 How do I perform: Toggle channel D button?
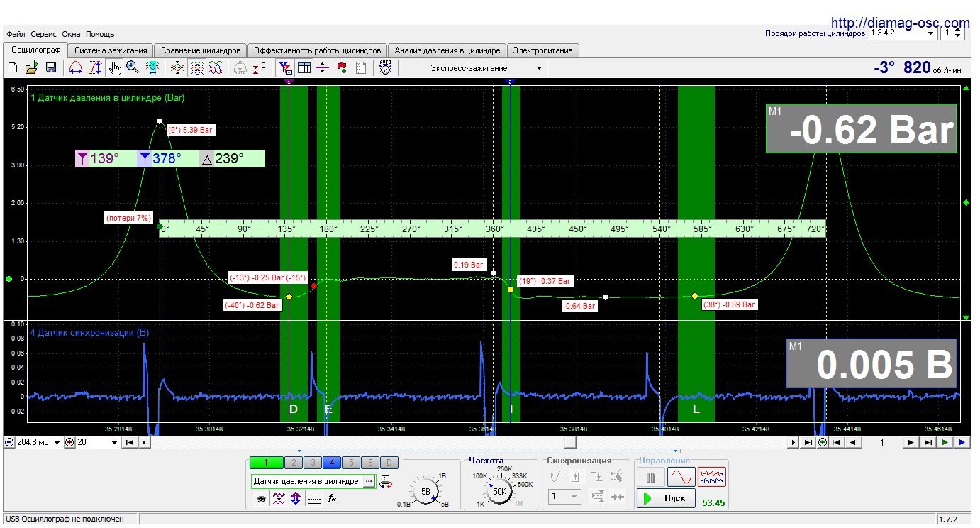[x=389, y=463]
